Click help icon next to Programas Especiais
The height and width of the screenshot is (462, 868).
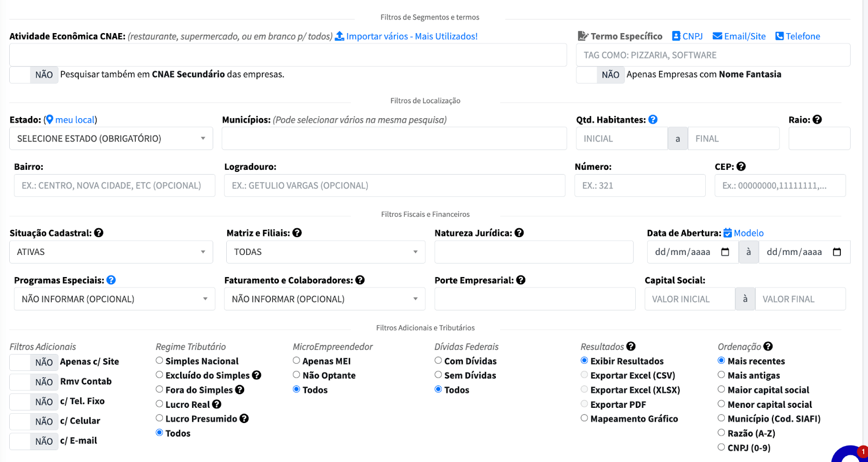[111, 280]
